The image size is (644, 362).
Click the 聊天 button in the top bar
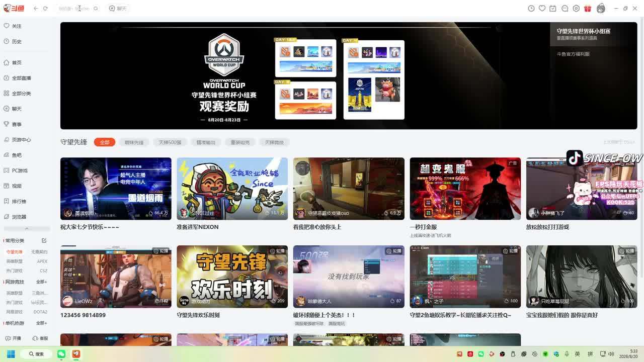pyautogui.click(x=118, y=9)
